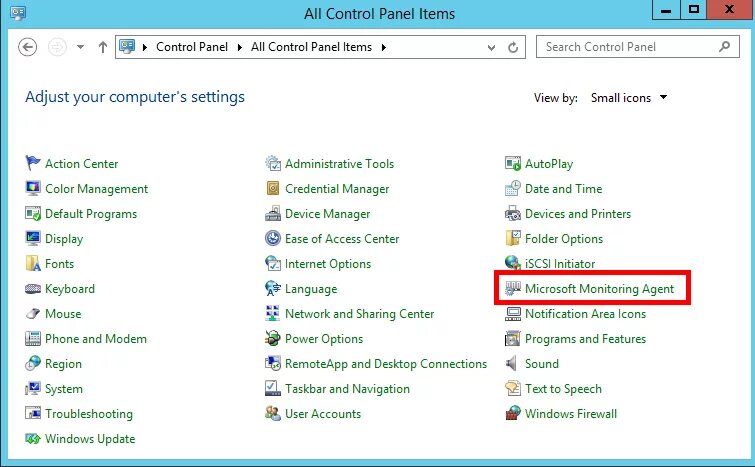Expand arrow before Control Panel breadcrumb

point(144,47)
